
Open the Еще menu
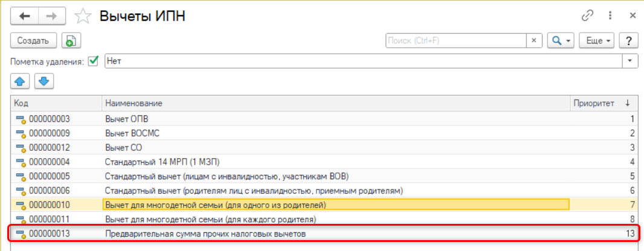tap(596, 40)
